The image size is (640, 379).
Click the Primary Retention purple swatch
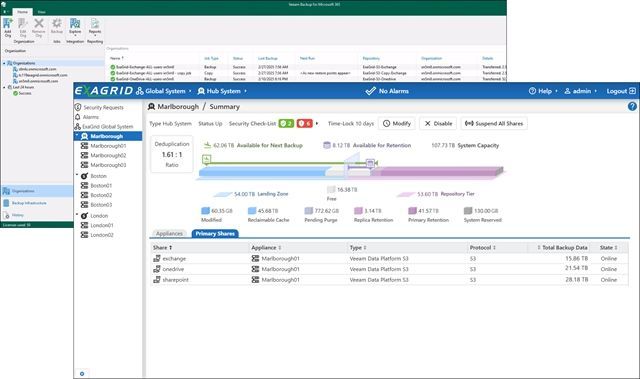[x=412, y=211]
